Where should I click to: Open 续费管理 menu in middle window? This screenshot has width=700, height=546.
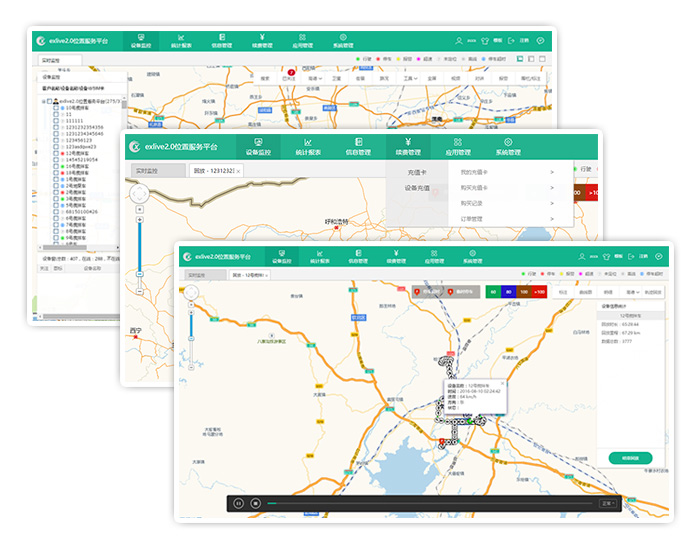[x=408, y=147]
